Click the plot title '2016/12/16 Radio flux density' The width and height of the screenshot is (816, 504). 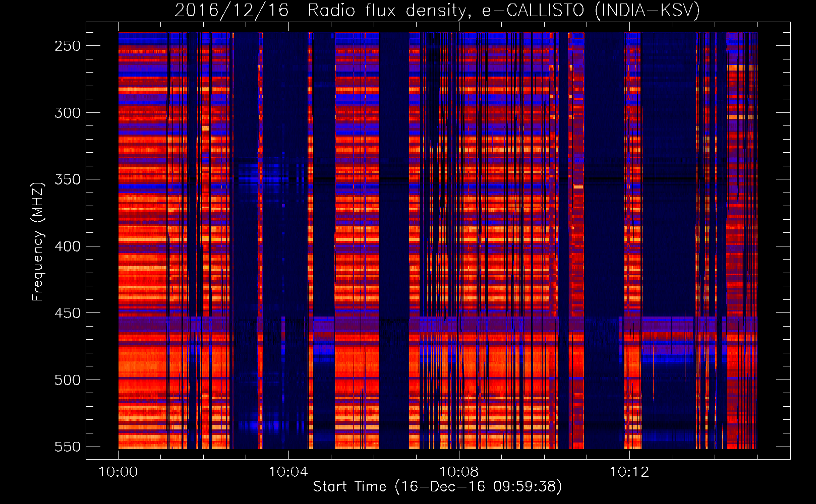click(437, 10)
